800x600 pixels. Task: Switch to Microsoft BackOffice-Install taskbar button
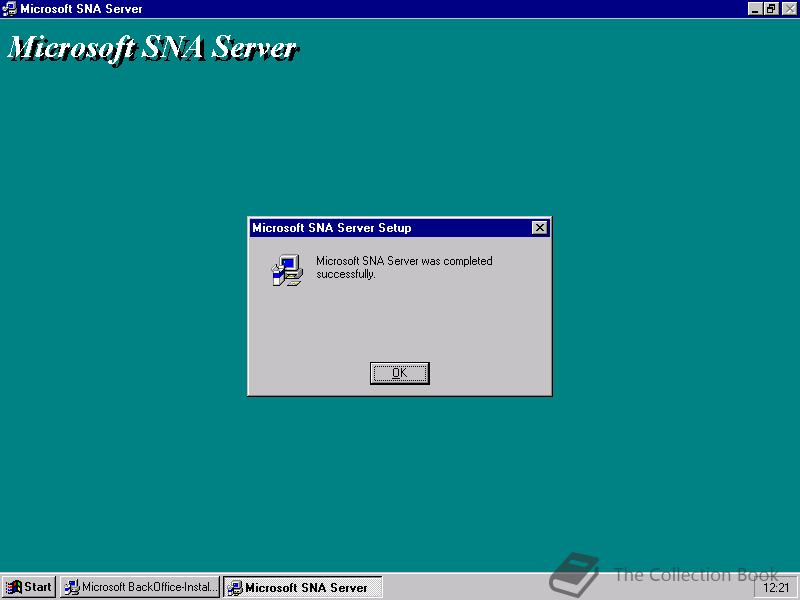click(140, 587)
